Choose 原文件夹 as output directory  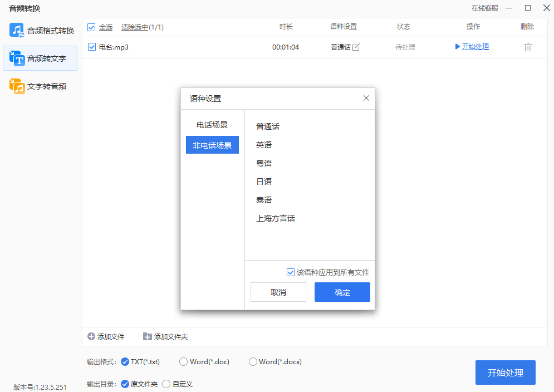[125, 384]
